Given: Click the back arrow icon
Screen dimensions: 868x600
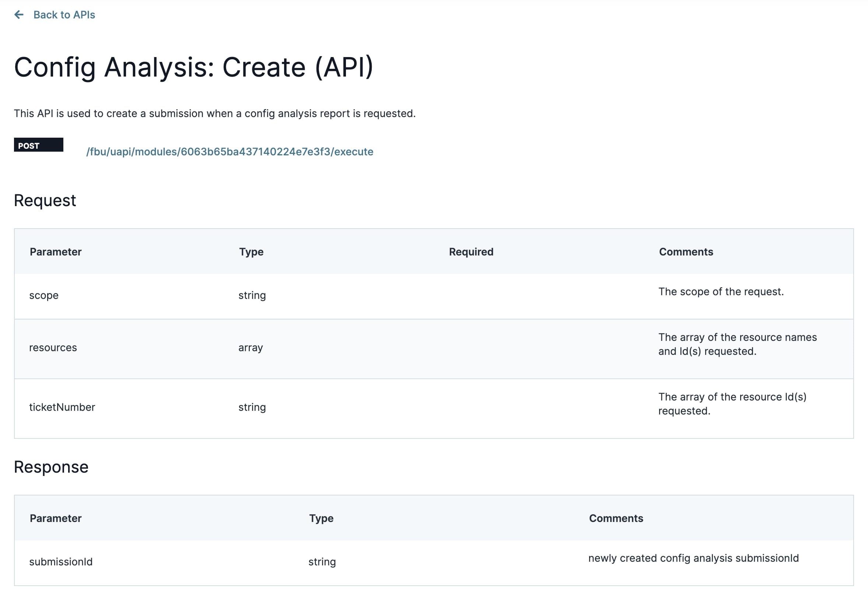Looking at the screenshot, I should (19, 15).
